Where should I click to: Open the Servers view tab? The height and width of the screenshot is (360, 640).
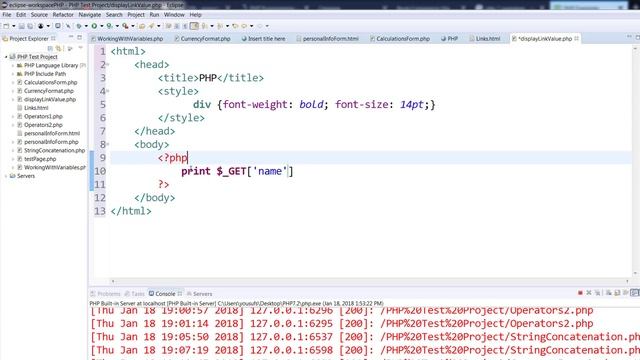click(200, 294)
